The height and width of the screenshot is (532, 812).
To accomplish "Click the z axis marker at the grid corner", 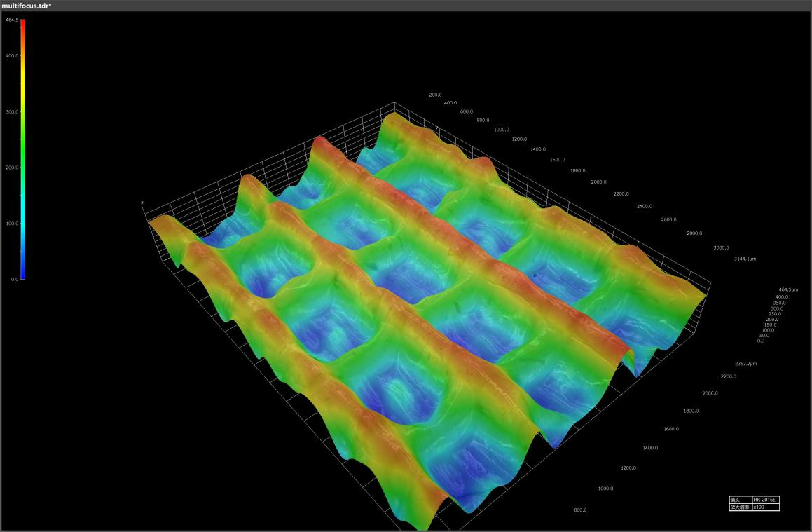I will (142, 203).
